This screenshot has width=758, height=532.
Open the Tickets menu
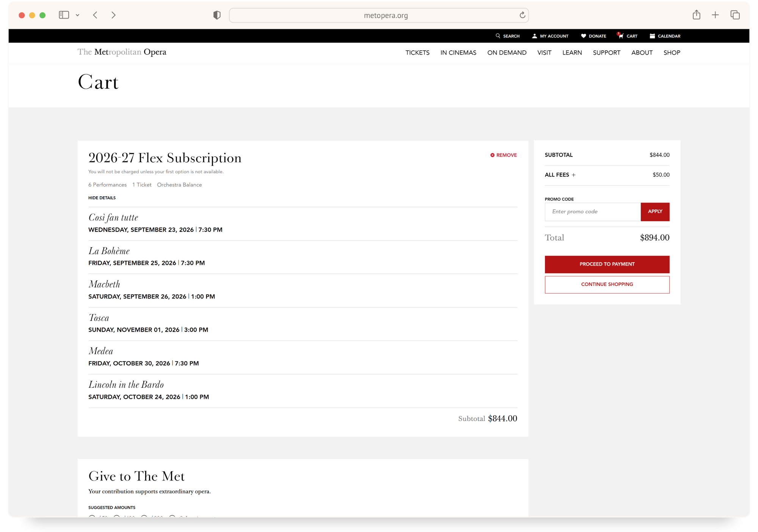coord(417,53)
